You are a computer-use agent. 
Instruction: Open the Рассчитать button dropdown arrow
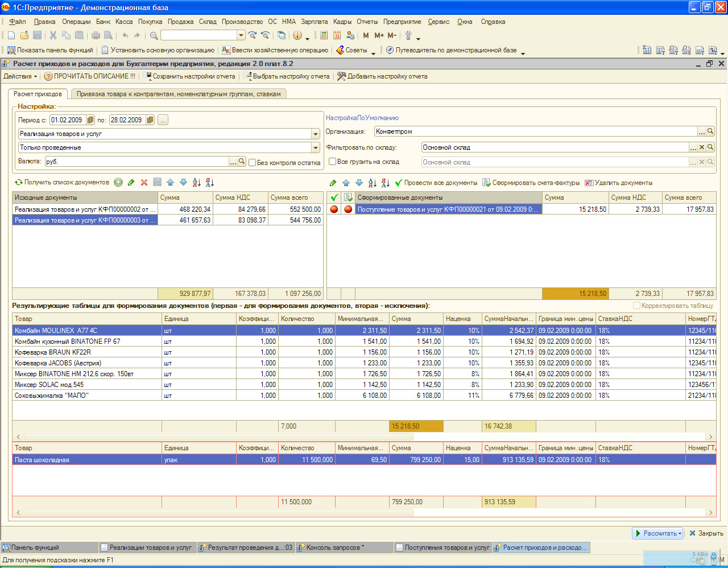[680, 533]
